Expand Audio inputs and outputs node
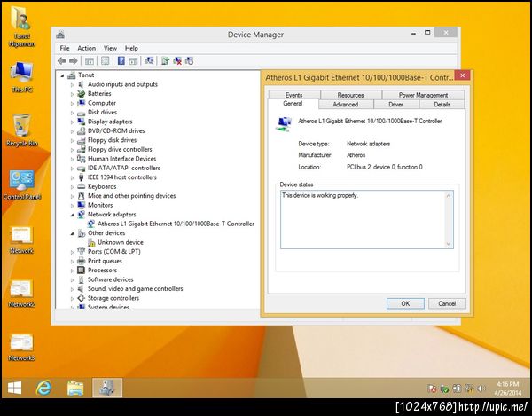532x416 pixels. point(72,84)
